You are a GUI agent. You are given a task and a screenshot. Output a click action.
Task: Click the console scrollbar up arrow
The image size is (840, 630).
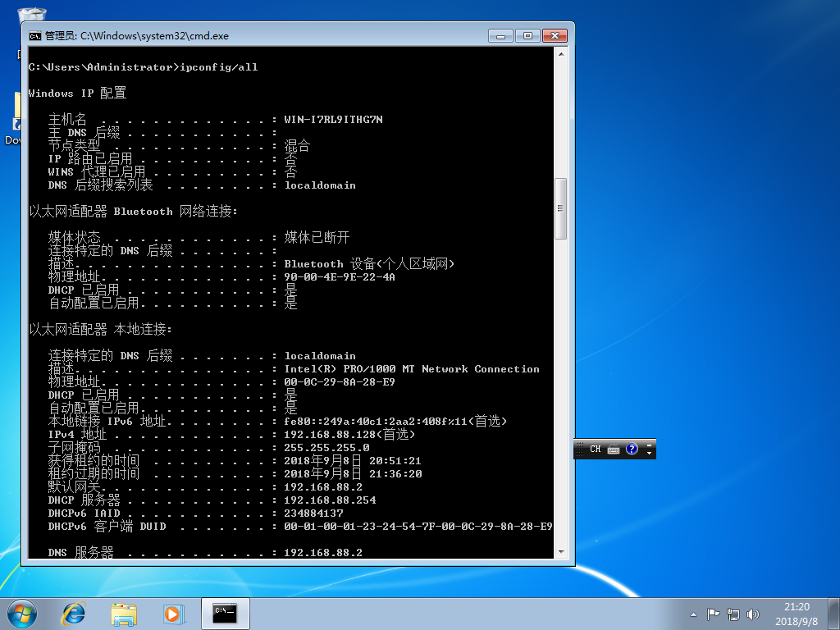pos(561,54)
